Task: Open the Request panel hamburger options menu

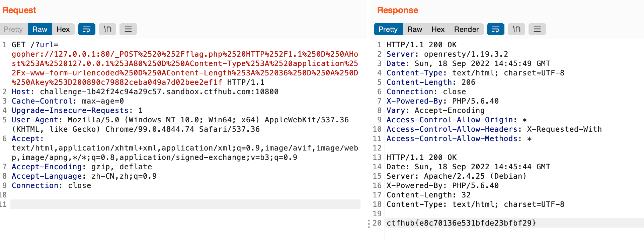Action: tap(128, 29)
